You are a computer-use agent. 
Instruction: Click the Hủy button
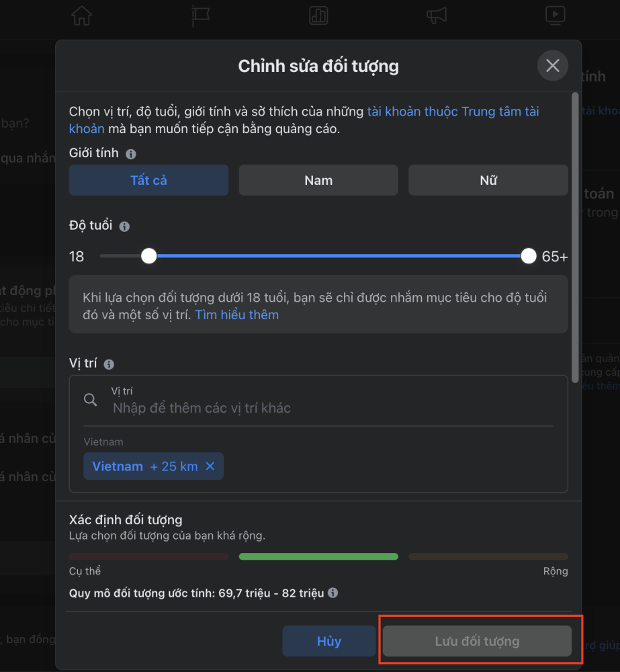(329, 641)
